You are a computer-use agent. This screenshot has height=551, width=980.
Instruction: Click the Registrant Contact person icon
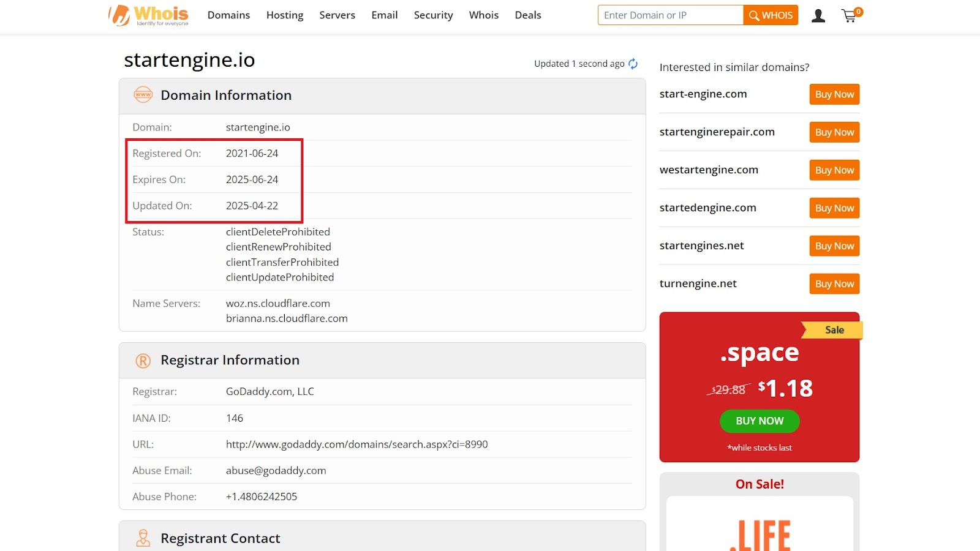coord(143,538)
